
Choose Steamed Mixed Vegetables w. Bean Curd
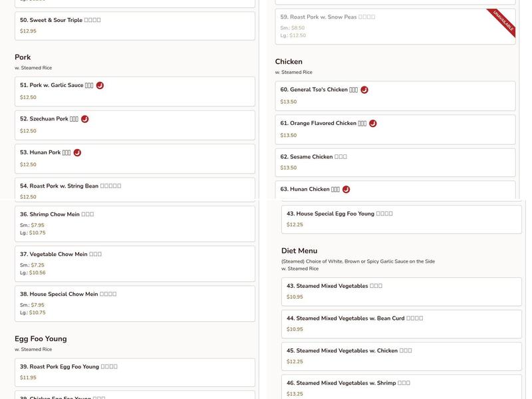[x=401, y=323]
